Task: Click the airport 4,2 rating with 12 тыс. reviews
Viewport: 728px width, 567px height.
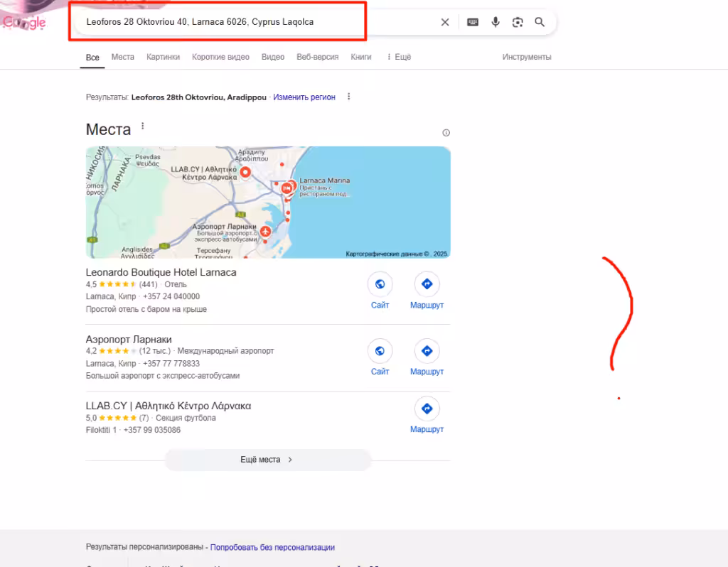Action: pyautogui.click(x=128, y=351)
